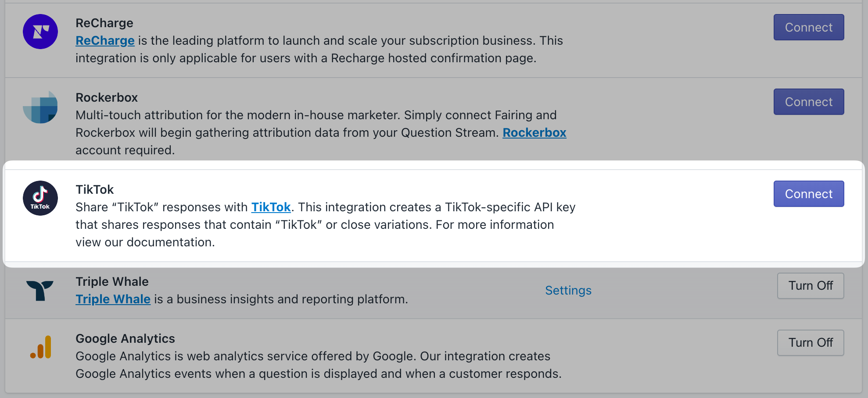868x398 pixels.
Task: Turn off the Google Analytics integration
Action: [x=811, y=343]
